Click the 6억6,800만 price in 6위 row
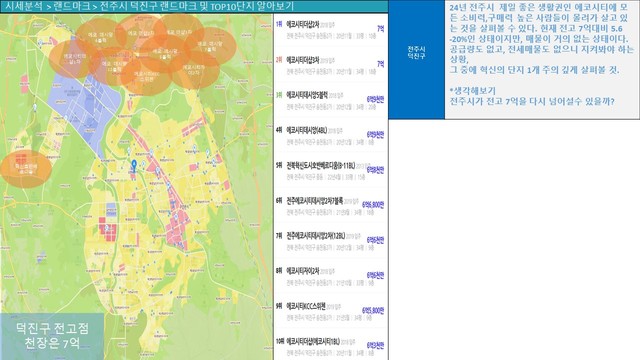The width and height of the screenshot is (640, 360). 373,205
